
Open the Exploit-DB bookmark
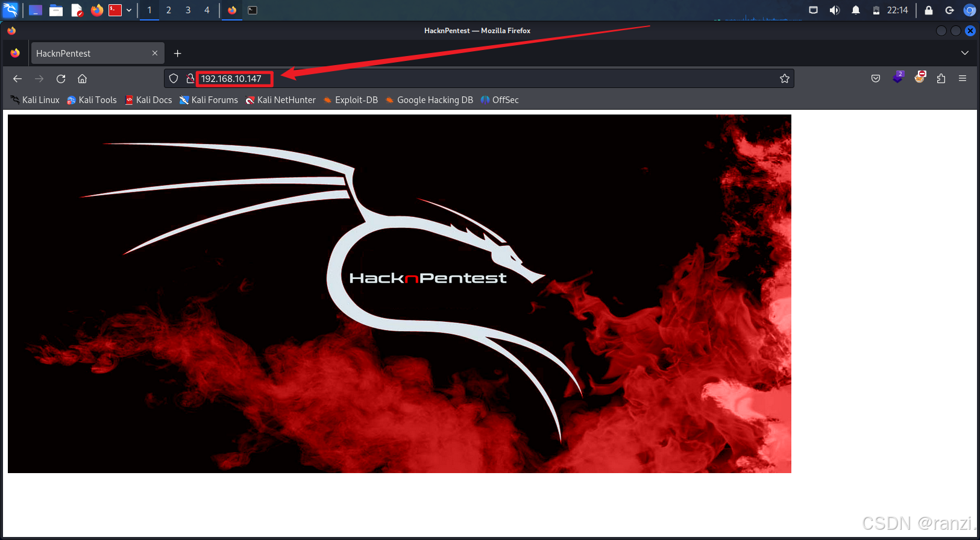pos(351,100)
